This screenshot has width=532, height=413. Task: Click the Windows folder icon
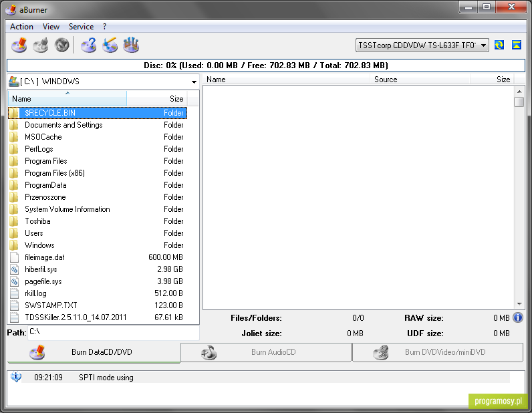pos(14,245)
